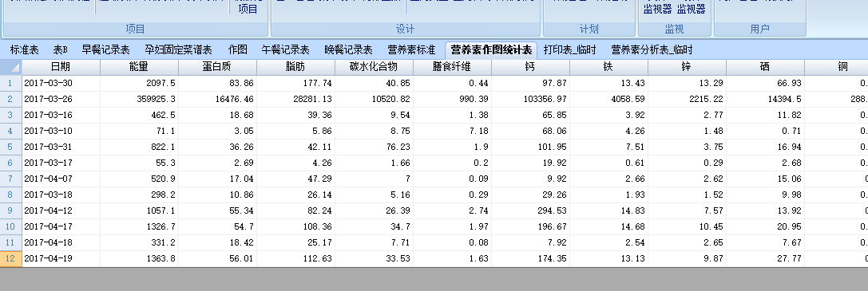Screen dimensions: 868x291
Task: Select row header number 10
Action: point(11,227)
